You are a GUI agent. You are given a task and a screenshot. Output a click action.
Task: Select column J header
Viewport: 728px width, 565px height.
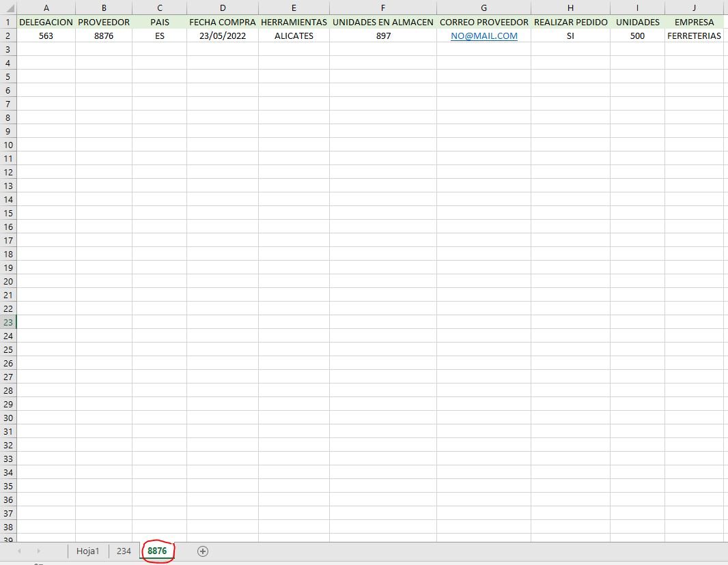694,8
